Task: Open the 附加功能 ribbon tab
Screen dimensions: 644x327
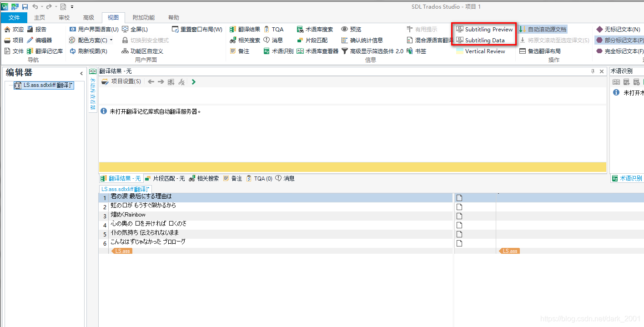Action: coord(144,18)
